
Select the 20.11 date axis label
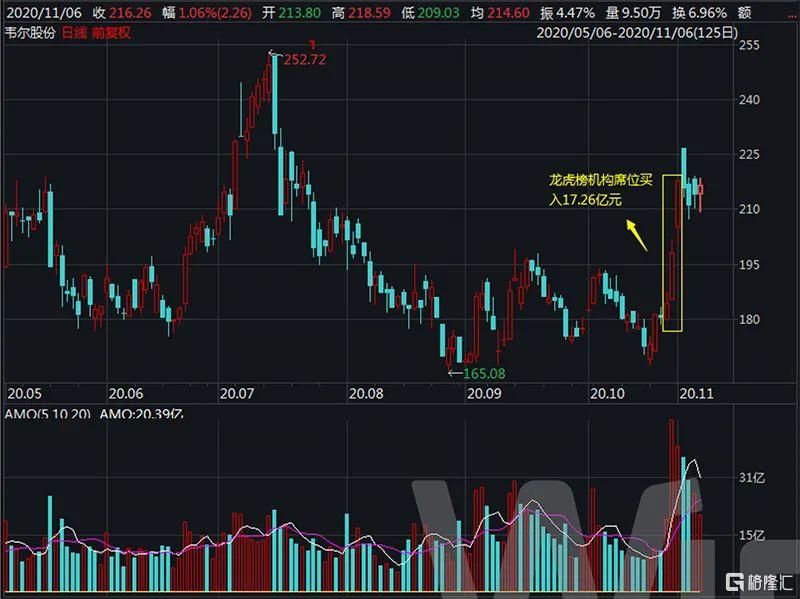pos(696,393)
